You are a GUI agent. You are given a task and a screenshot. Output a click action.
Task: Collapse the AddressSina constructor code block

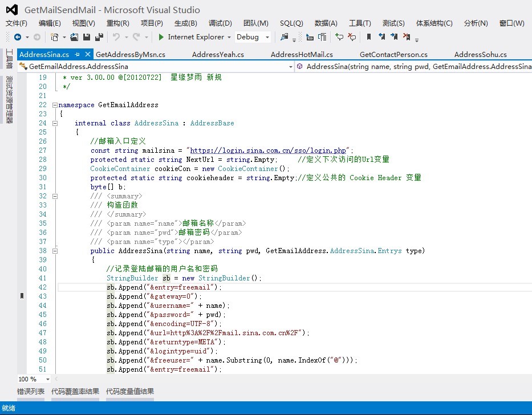[54, 251]
